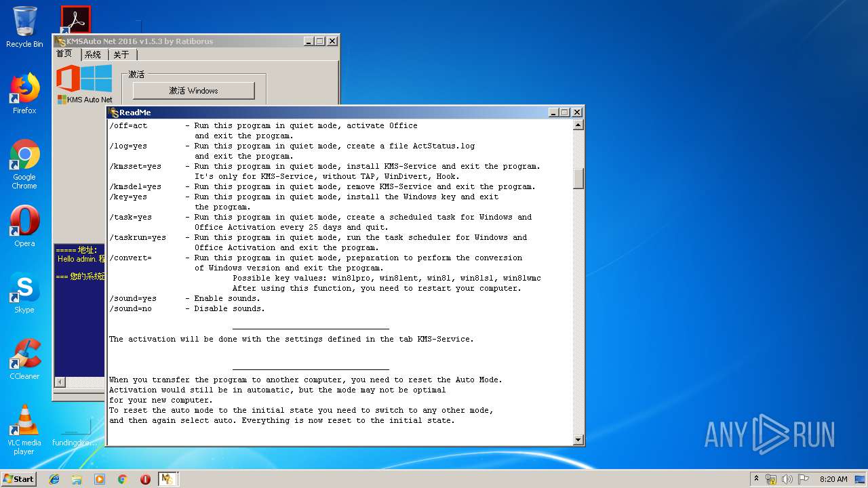Open the media player taskbar icon

click(x=100, y=479)
